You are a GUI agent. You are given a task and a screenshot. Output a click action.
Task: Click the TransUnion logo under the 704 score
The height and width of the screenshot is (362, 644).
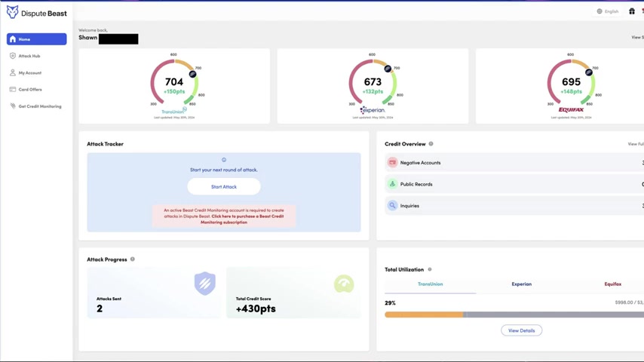tap(173, 111)
